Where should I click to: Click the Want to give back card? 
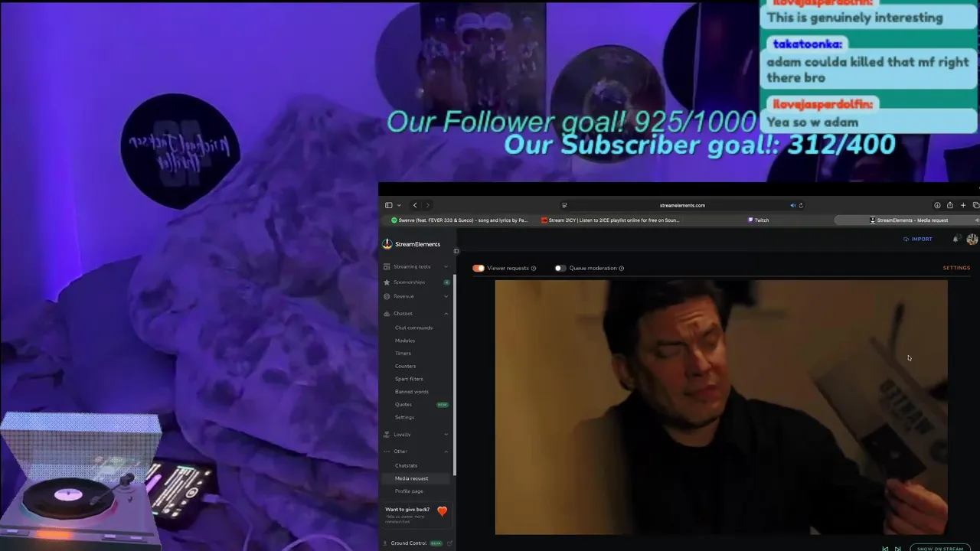pos(417,514)
